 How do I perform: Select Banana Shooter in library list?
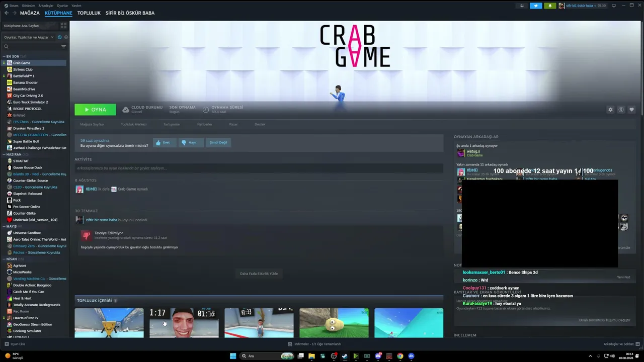(35, 82)
